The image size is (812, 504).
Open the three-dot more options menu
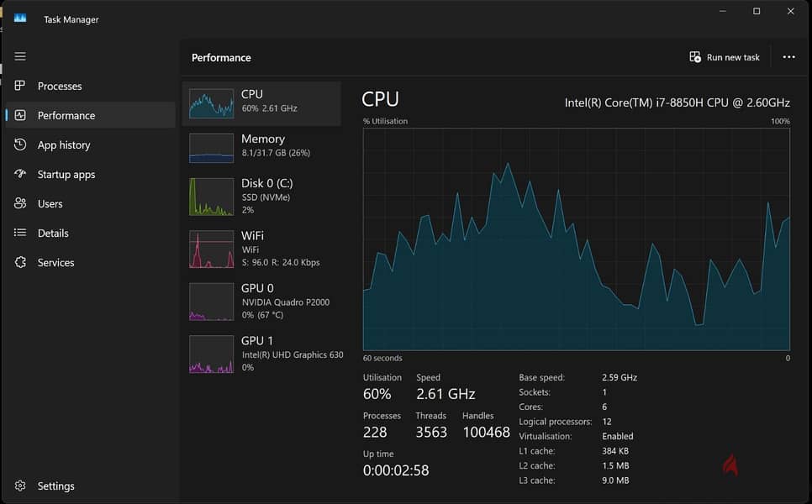pos(788,57)
